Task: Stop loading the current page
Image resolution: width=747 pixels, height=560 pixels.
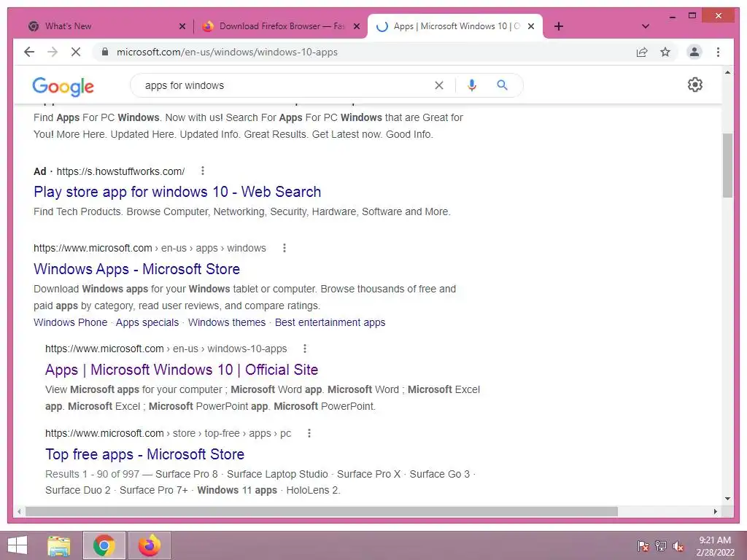Action: (76, 52)
